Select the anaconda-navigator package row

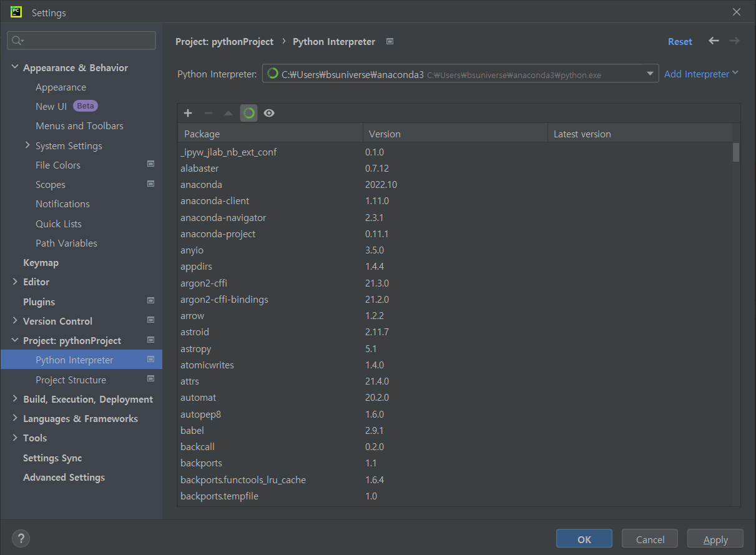coord(455,218)
